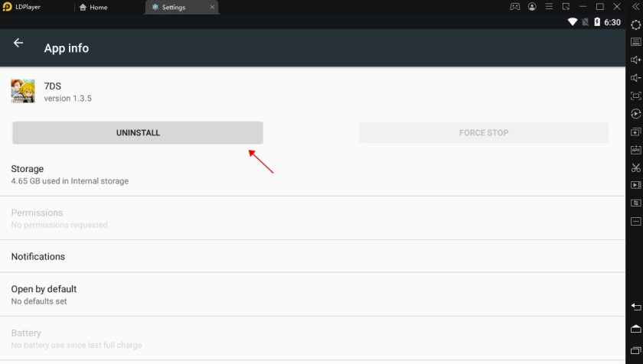Open more tools (three dots) in sidebar

(x=635, y=222)
